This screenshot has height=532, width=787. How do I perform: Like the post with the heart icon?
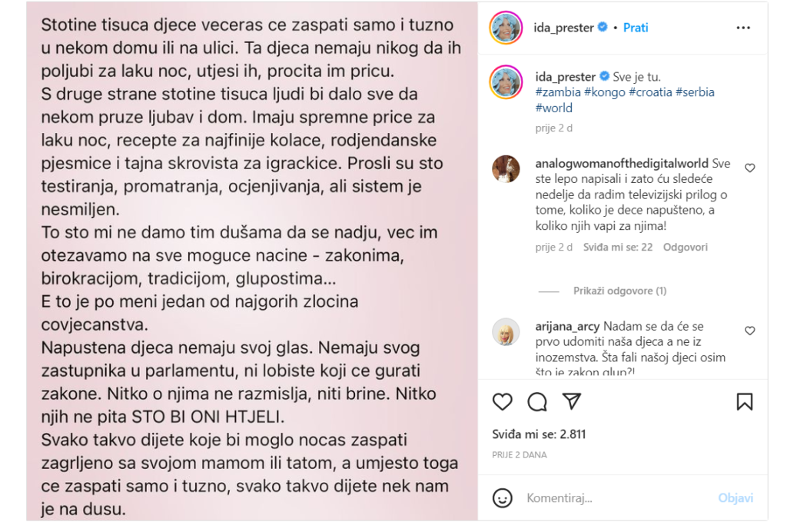pyautogui.click(x=503, y=401)
